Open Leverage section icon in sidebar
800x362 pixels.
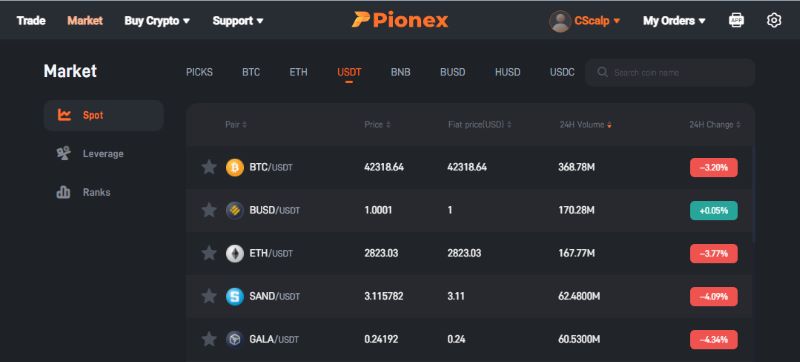tap(63, 153)
